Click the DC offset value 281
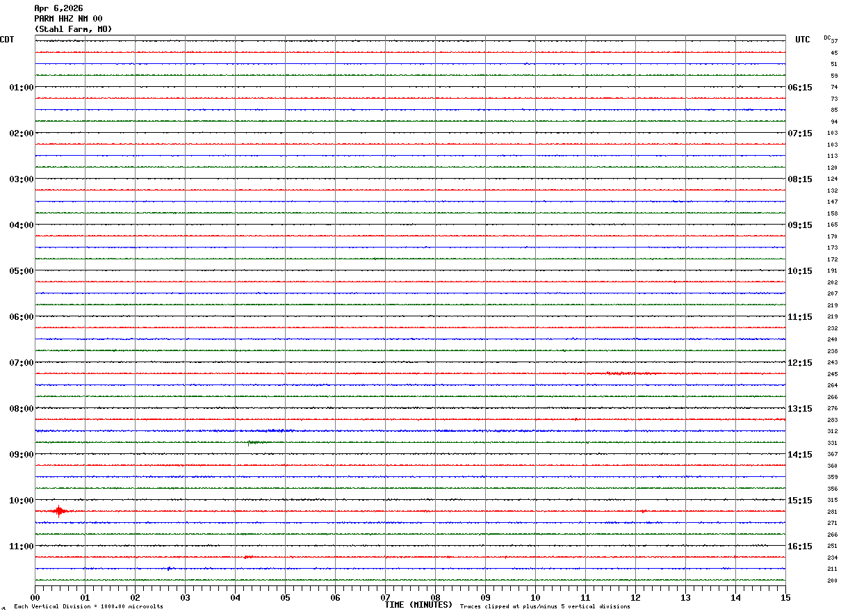Viewport: 841px width, 616px height. click(x=832, y=512)
